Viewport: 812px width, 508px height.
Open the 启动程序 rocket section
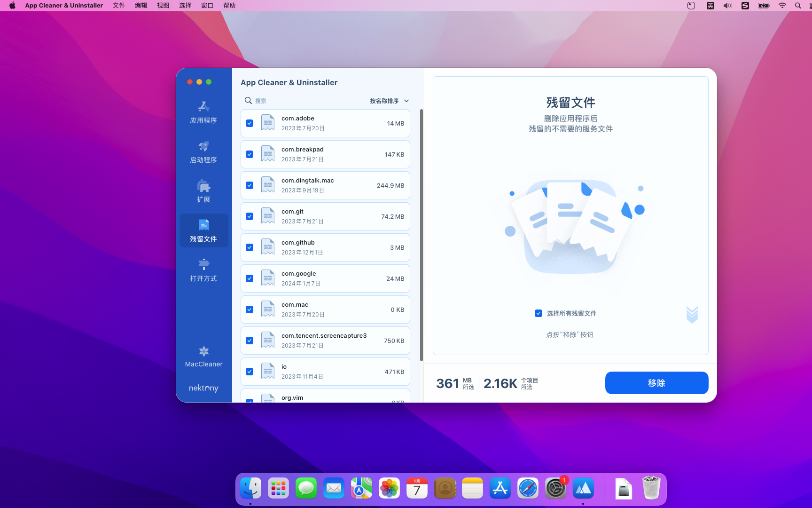click(x=203, y=152)
